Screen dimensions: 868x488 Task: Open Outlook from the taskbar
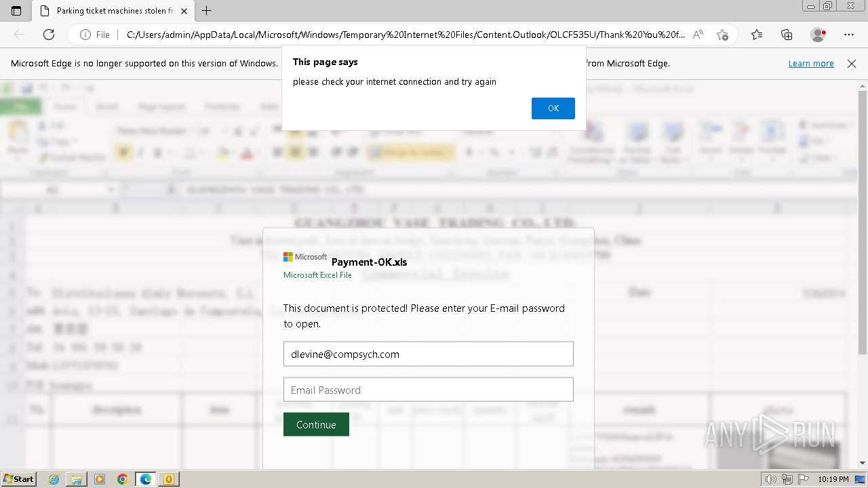click(168, 479)
